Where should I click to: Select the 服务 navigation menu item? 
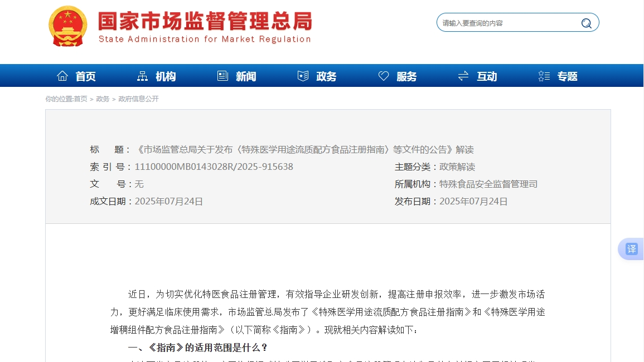(406, 76)
